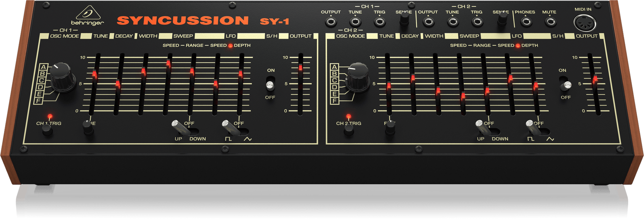Viewport: 644px width, 219px height.
Task: Click the MUTE jack
Action: click(550, 22)
